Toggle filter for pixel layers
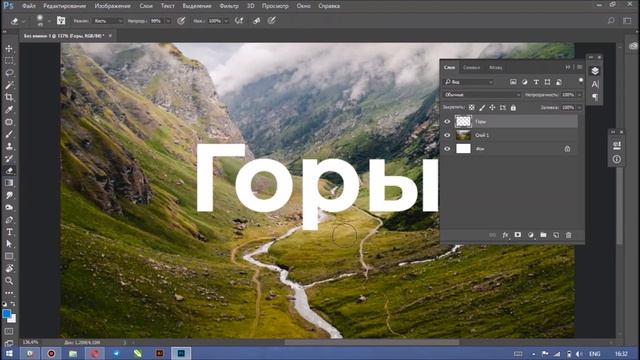 (x=513, y=82)
